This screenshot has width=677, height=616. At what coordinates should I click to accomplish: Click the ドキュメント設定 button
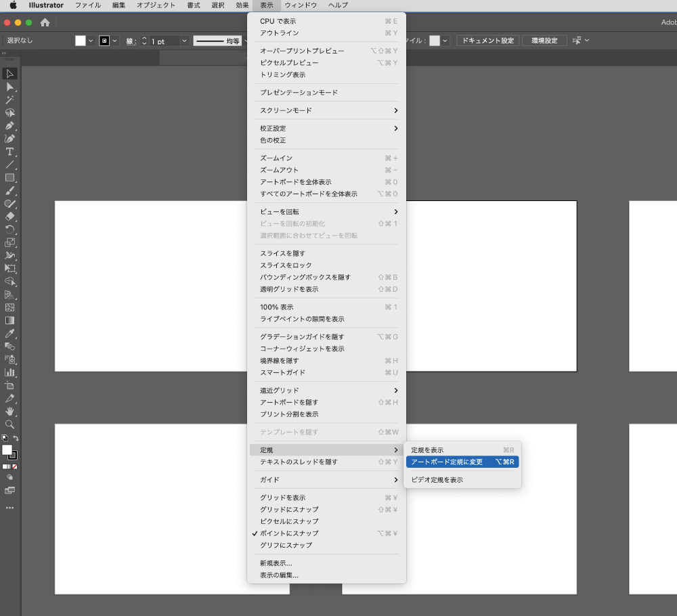[x=488, y=41]
